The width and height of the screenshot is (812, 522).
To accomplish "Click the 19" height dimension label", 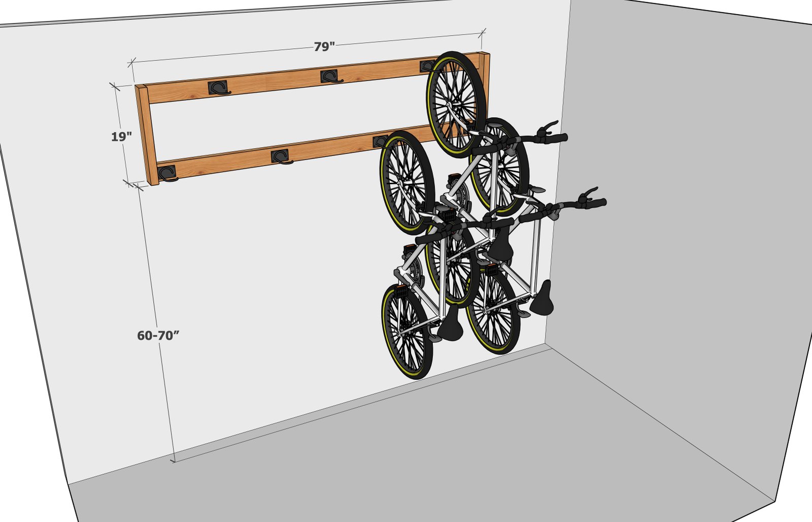I will (x=122, y=137).
